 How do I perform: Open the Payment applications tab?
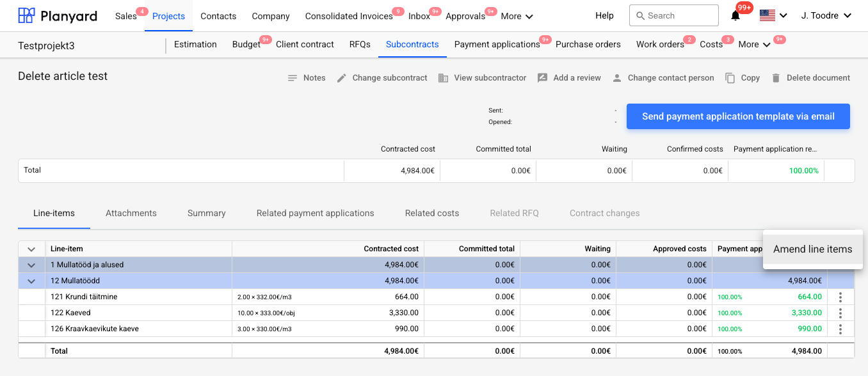pos(497,44)
